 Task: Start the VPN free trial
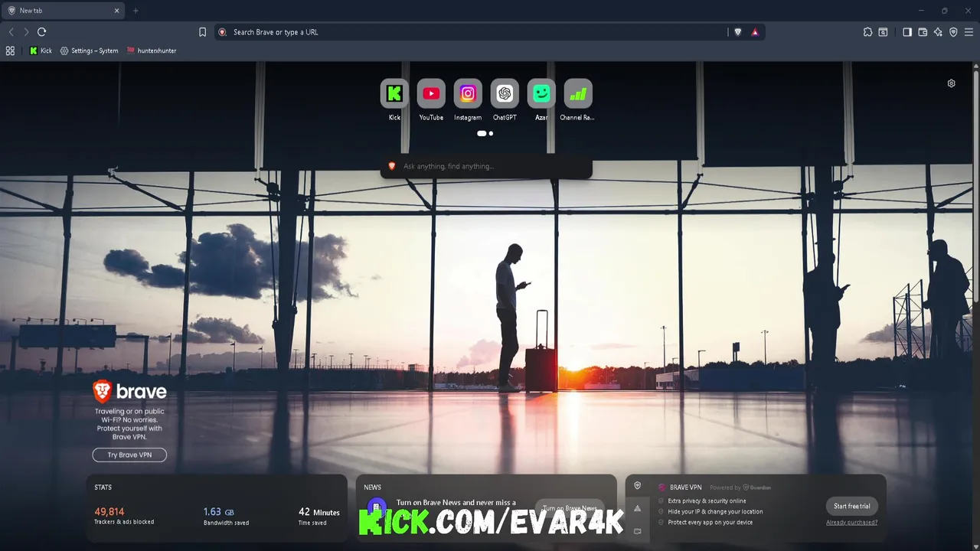point(851,506)
